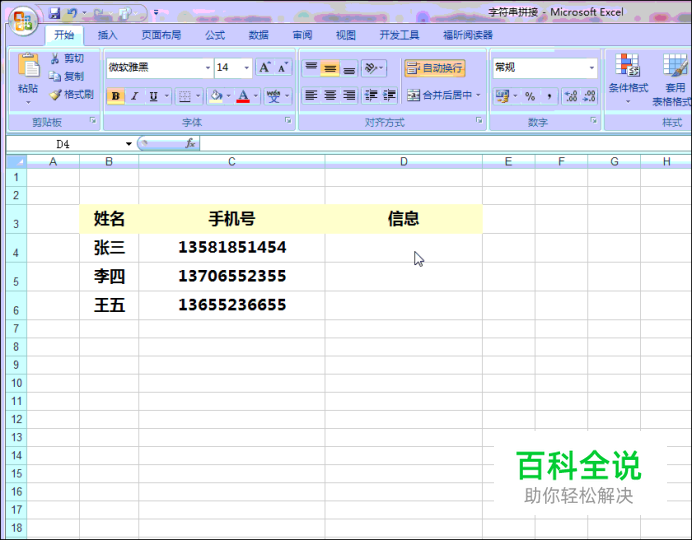Switch to the Review tab
Viewport: 692px width, 540px height.
pyautogui.click(x=302, y=35)
